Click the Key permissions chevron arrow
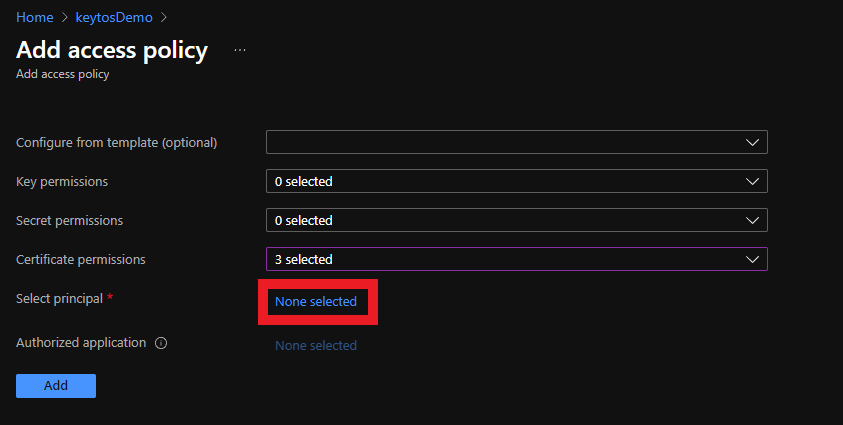Viewport: 843px width, 425px height. 753,181
